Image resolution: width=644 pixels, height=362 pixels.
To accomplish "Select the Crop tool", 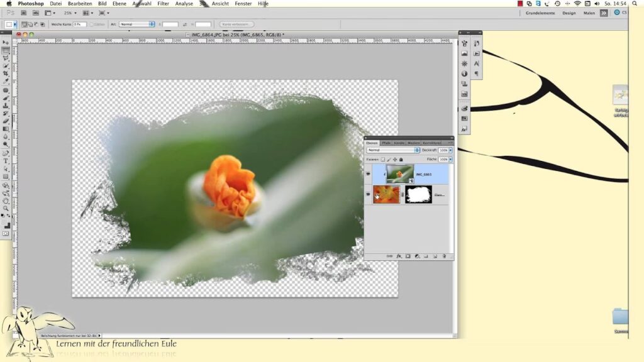I will 6,74.
